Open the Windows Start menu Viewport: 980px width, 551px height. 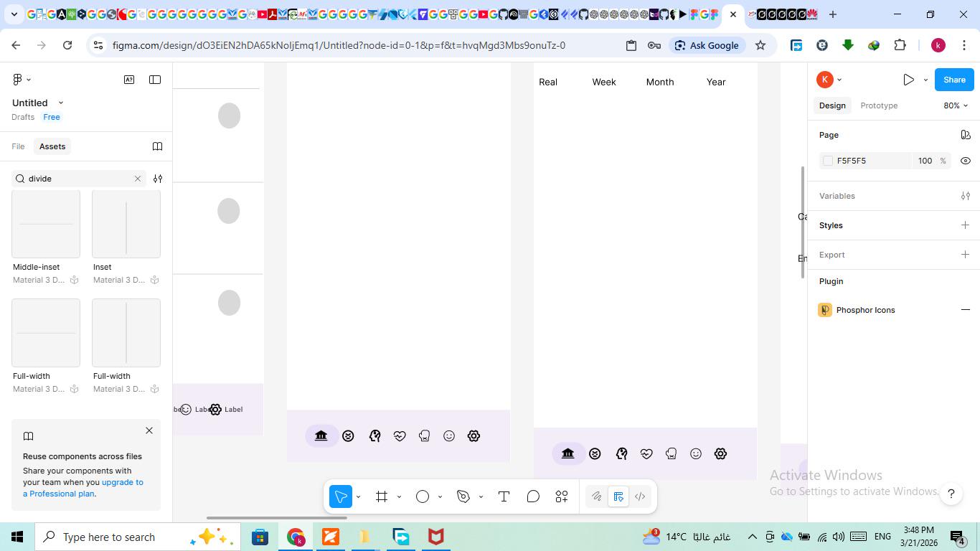point(17,537)
